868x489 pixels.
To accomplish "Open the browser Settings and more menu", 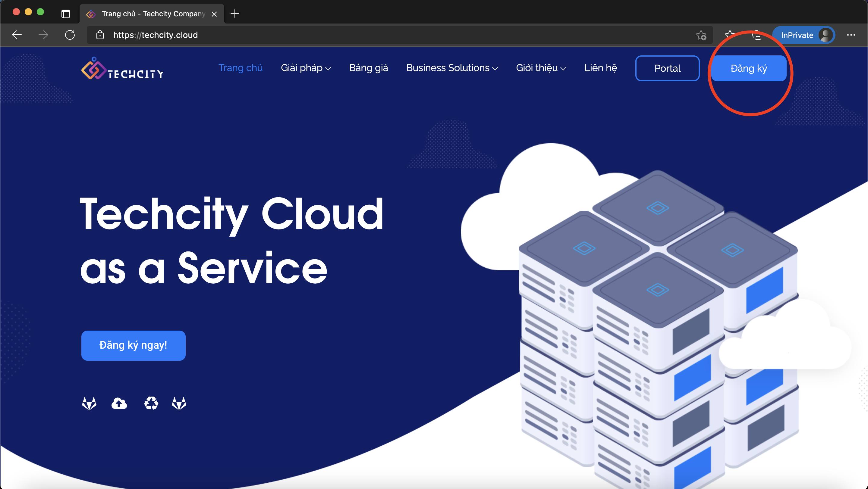I will [851, 35].
